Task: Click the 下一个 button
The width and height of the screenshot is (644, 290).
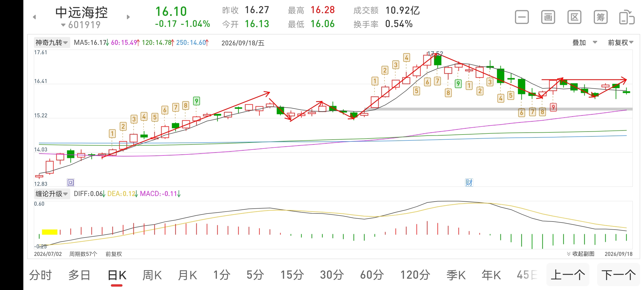Action: click(619, 275)
